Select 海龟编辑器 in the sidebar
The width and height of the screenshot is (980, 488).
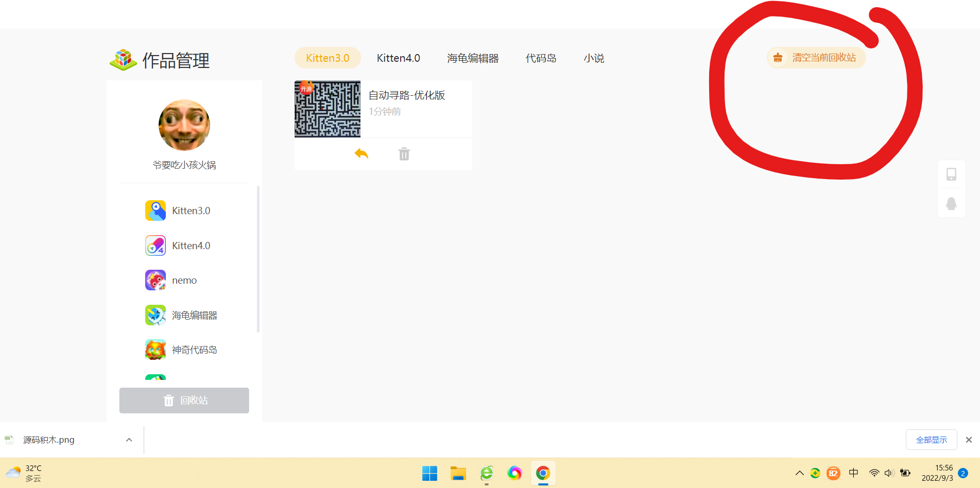[x=181, y=315]
